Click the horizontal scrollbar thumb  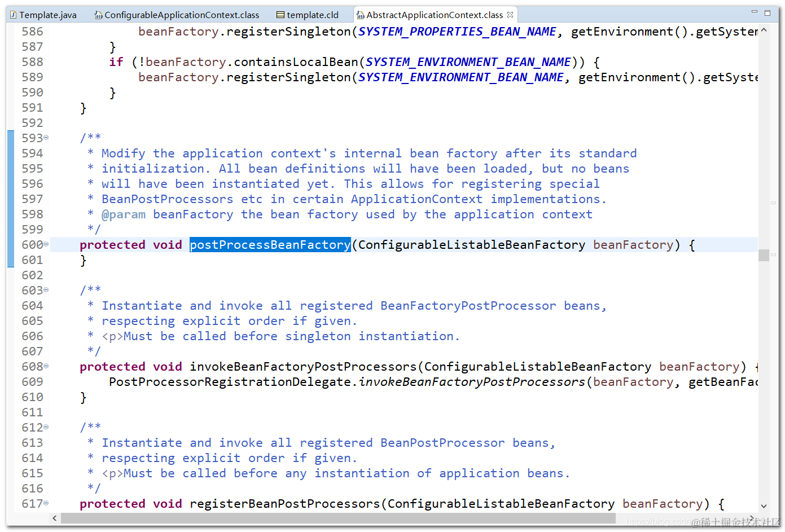tap(338, 518)
